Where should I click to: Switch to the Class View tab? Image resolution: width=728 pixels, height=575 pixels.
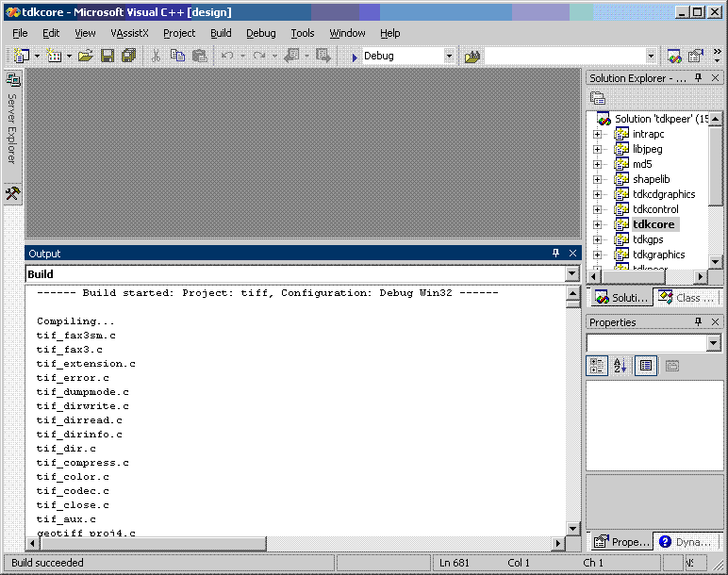pos(687,298)
